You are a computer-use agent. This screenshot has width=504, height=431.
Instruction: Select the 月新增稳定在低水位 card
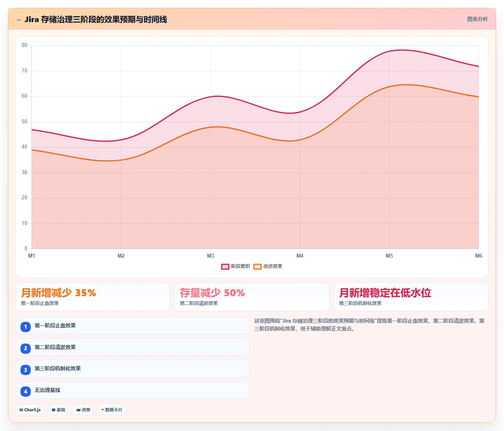pos(411,297)
